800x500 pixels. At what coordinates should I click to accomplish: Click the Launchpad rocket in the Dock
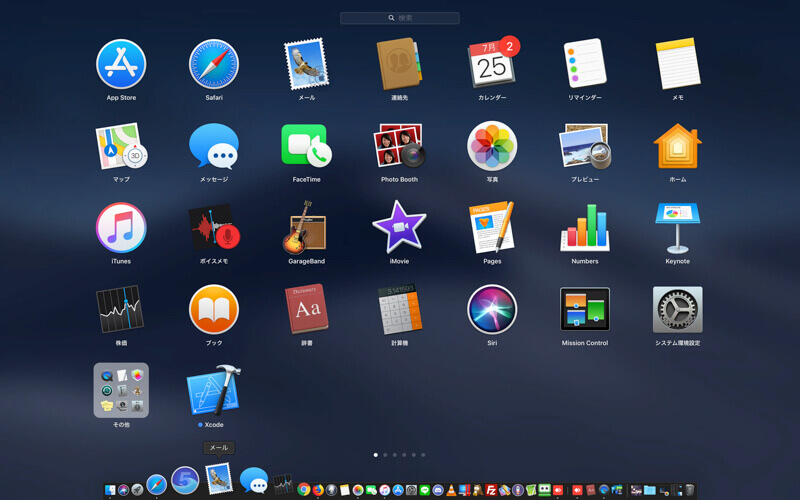137,490
